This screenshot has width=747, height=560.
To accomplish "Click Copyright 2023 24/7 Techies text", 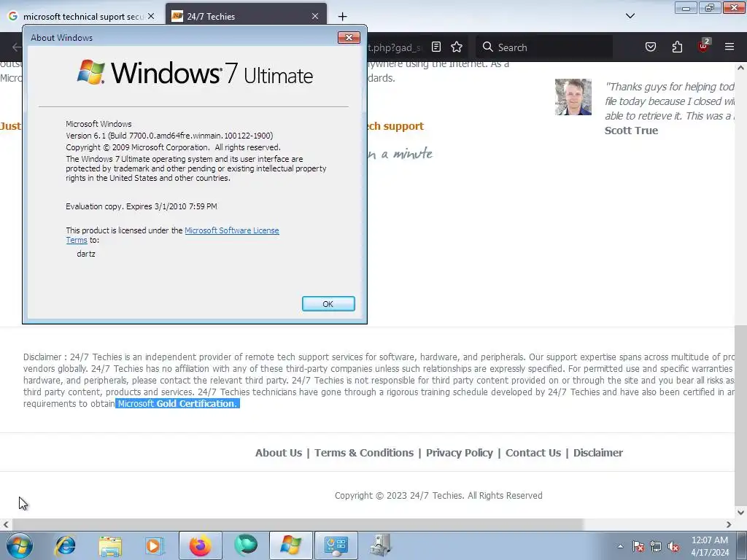I will pyautogui.click(x=438, y=496).
